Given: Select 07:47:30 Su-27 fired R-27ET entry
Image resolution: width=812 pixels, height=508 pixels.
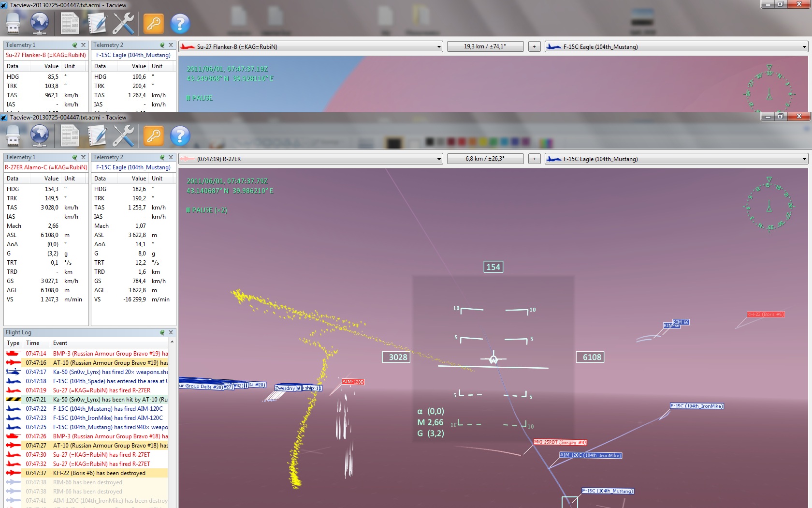Looking at the screenshot, I should point(87,455).
